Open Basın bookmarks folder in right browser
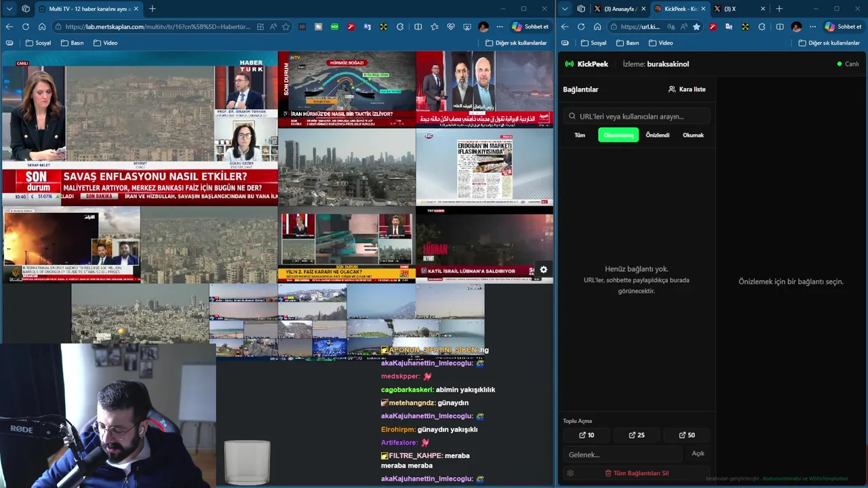 pyautogui.click(x=627, y=43)
